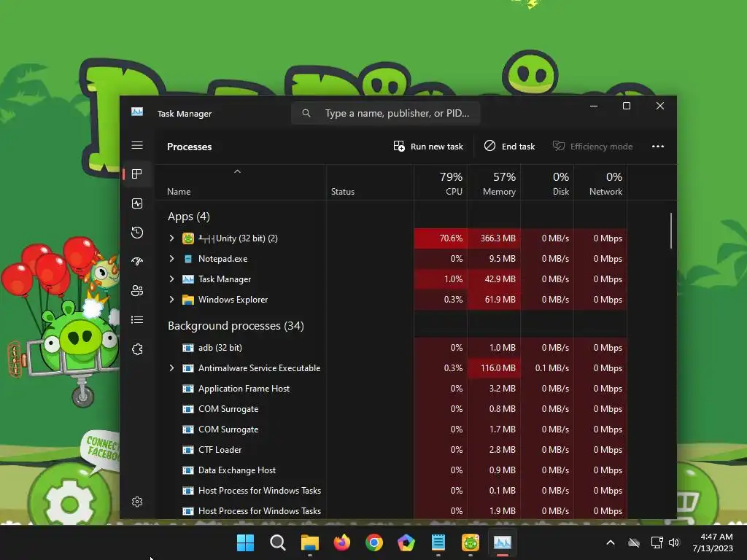
Task: Open the Task Manager navigation hamburger menu
Action: 137,145
